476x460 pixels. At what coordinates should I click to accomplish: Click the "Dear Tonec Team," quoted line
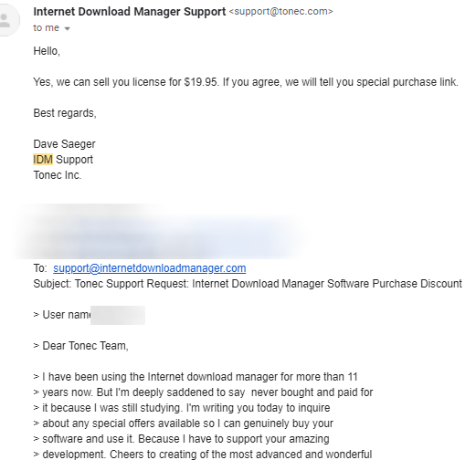point(81,346)
